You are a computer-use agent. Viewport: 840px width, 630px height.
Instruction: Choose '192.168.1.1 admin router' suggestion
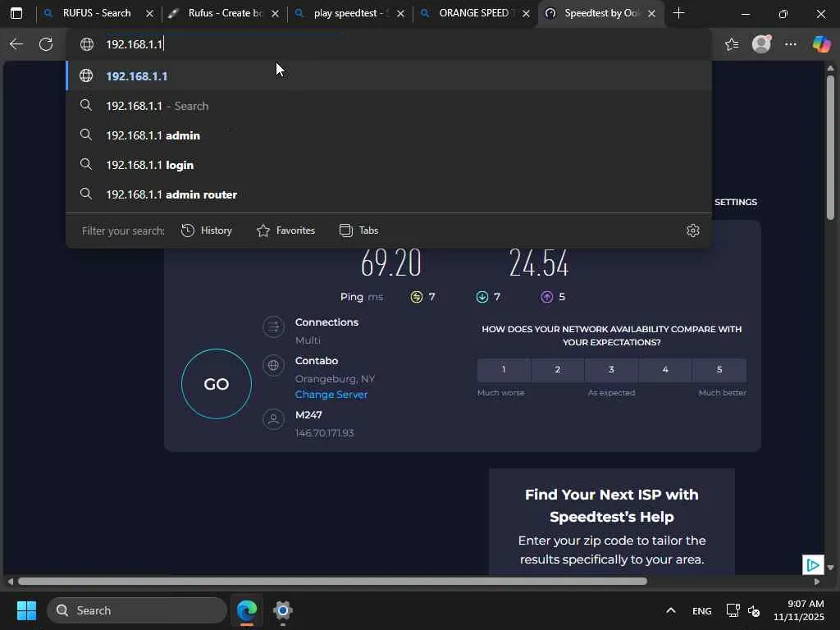point(388,194)
